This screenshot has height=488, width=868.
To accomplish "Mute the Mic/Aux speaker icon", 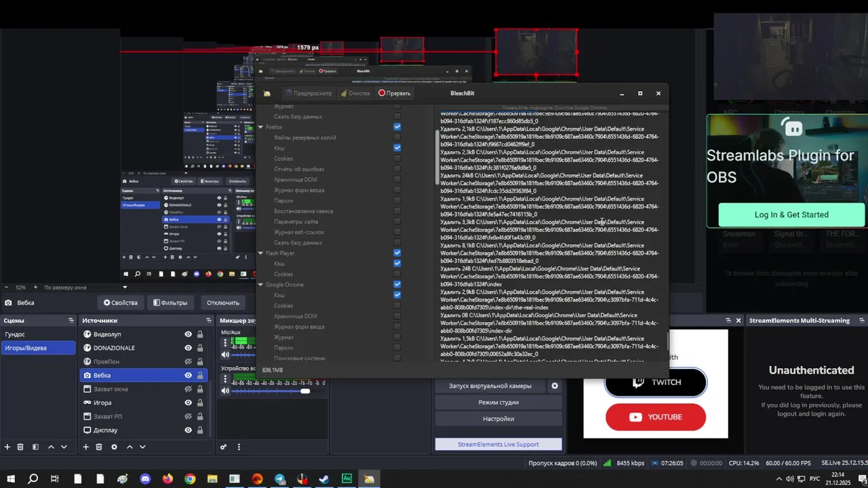I will coord(225,354).
